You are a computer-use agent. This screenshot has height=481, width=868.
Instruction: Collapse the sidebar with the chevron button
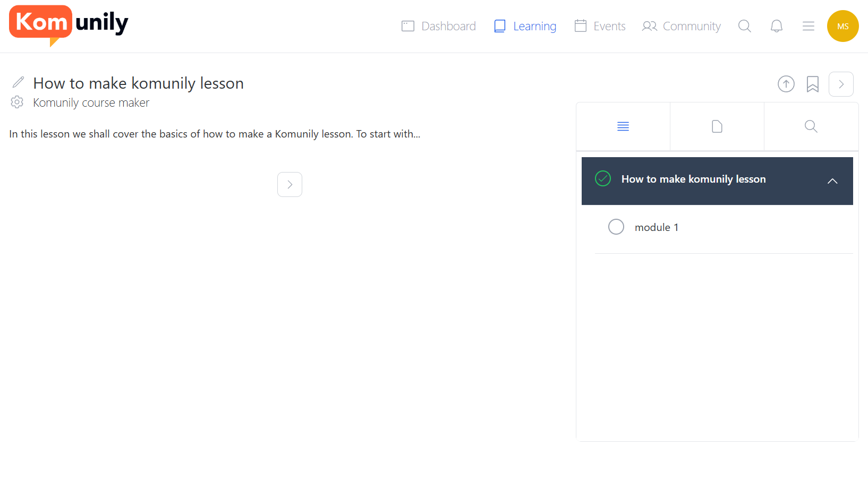coord(841,84)
